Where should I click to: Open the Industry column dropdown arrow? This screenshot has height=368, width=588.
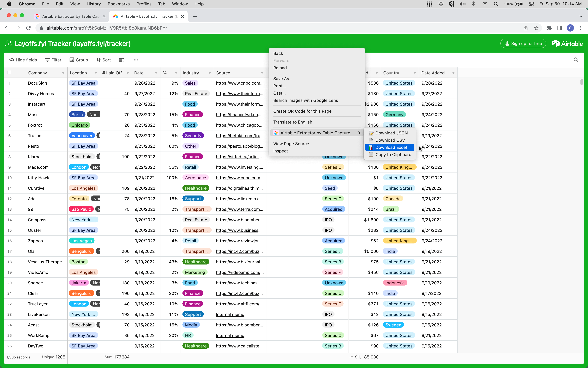click(210, 73)
